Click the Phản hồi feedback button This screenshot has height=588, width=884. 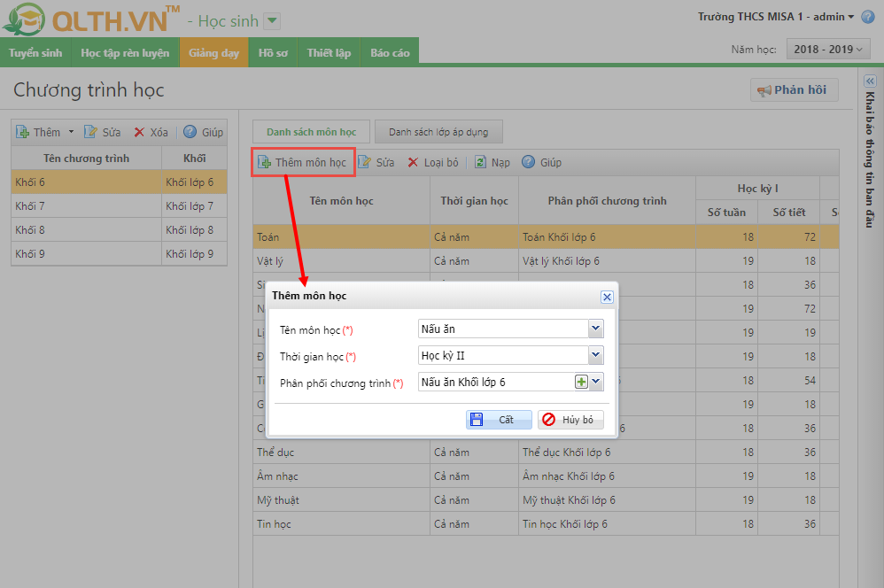point(794,89)
